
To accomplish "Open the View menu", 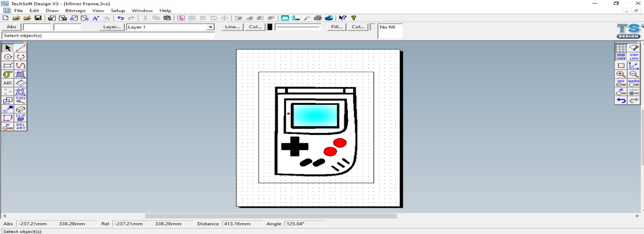I will [x=98, y=10].
